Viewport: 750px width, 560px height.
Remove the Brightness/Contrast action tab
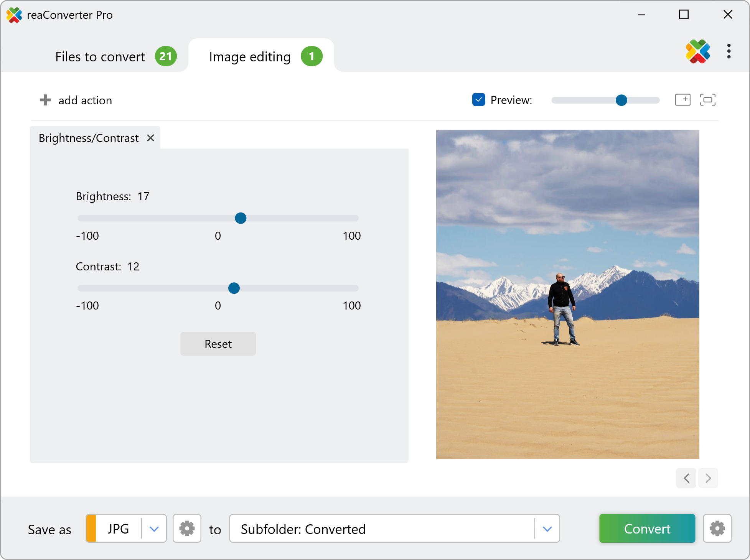click(151, 138)
